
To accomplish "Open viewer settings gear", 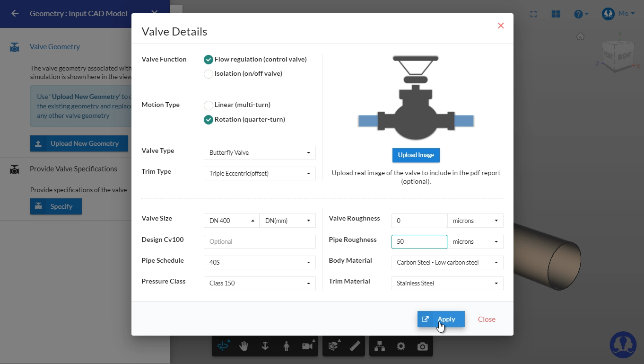I will [401, 346].
